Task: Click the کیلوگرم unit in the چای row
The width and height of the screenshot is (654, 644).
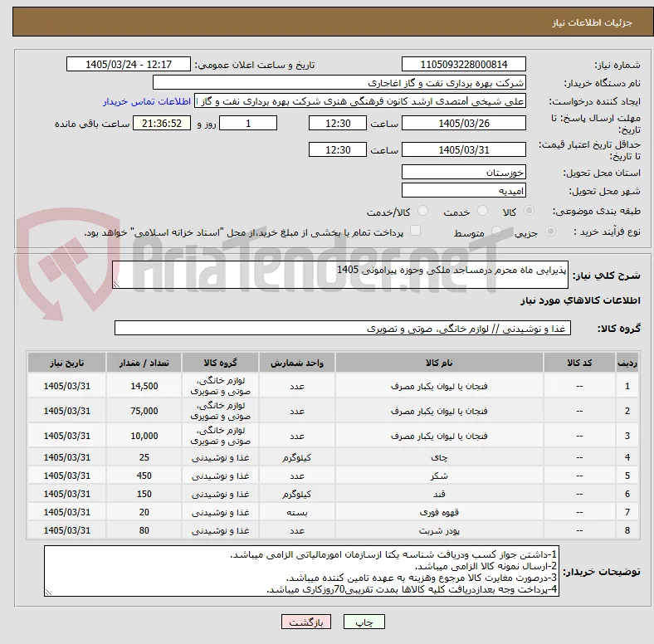Action: pos(297,457)
